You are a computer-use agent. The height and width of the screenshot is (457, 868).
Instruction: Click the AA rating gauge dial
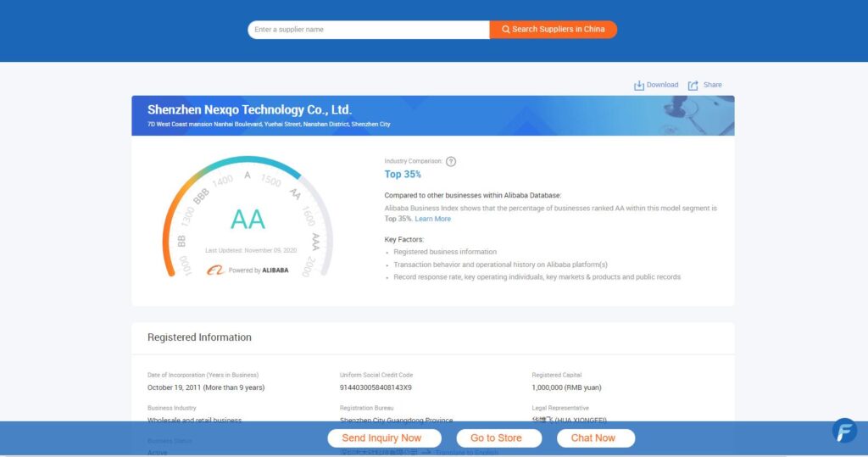pyautogui.click(x=248, y=217)
